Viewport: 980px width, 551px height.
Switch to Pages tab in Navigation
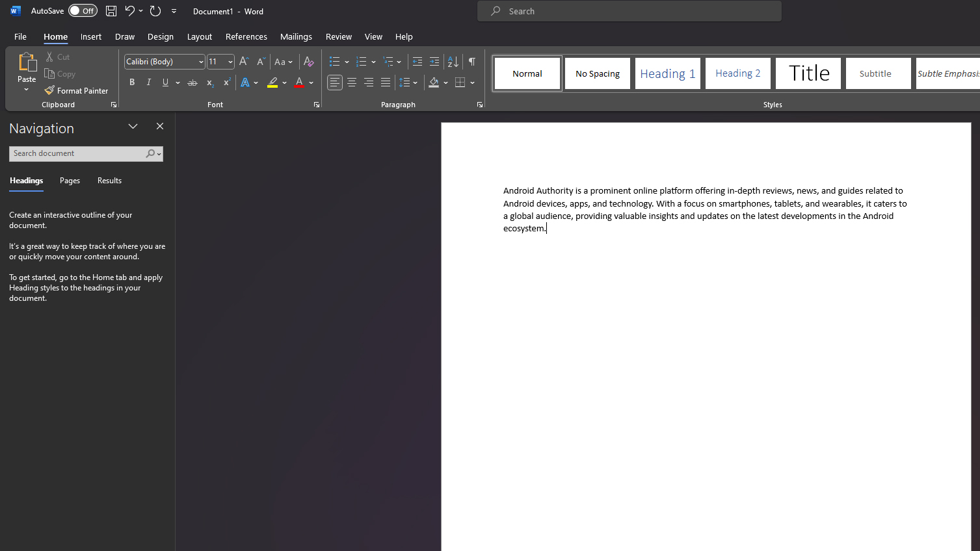70,181
